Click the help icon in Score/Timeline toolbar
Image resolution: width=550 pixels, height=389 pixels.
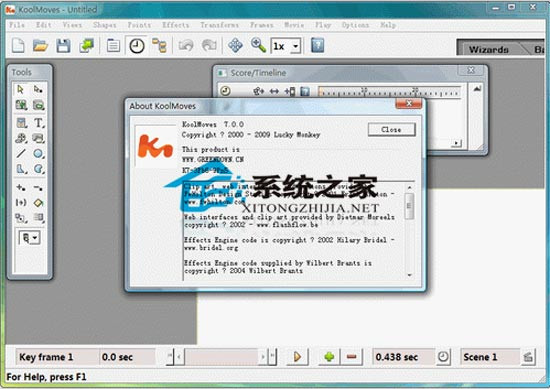(x=305, y=91)
